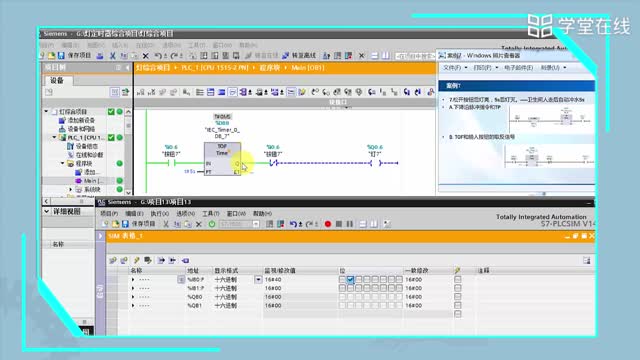
Task: Toggle leftmost bit box of %IB0:P
Action: point(342,280)
